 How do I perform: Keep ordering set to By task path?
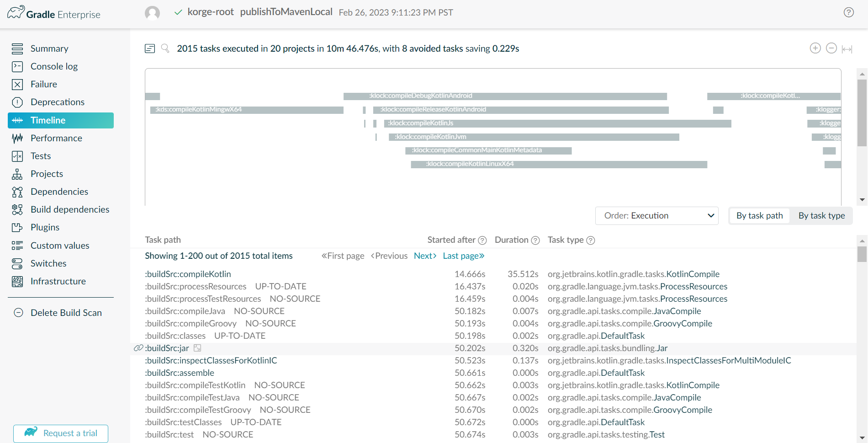[759, 215]
